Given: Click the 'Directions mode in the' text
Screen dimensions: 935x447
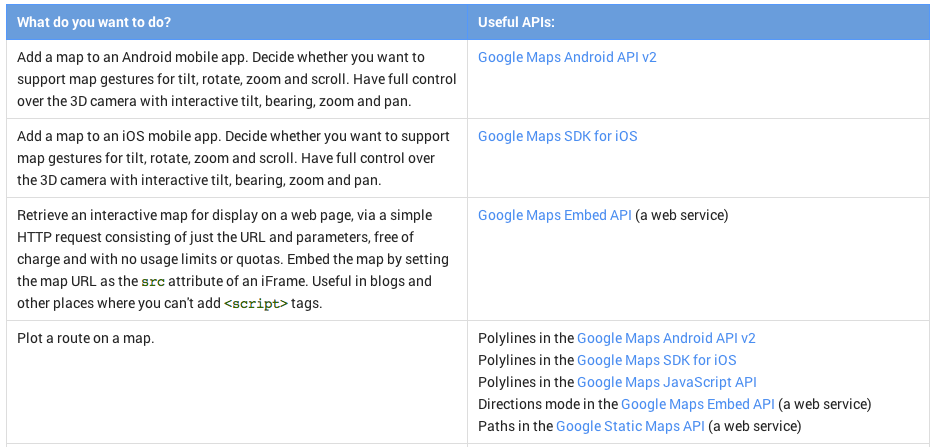Looking at the screenshot, I should [548, 405].
